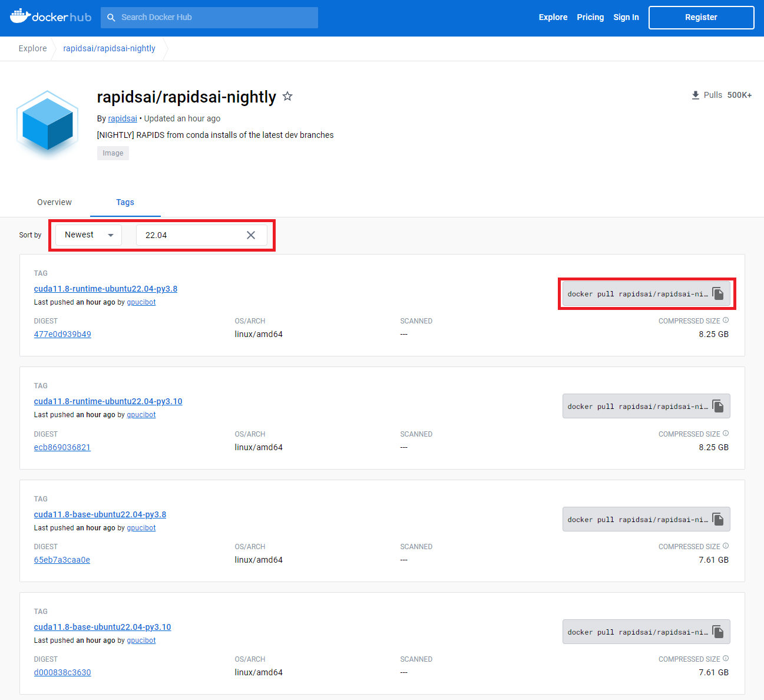The height and width of the screenshot is (700, 764).
Task: Copy pull command for runtime-ubuntu22.04-py3.8
Action: pos(718,293)
